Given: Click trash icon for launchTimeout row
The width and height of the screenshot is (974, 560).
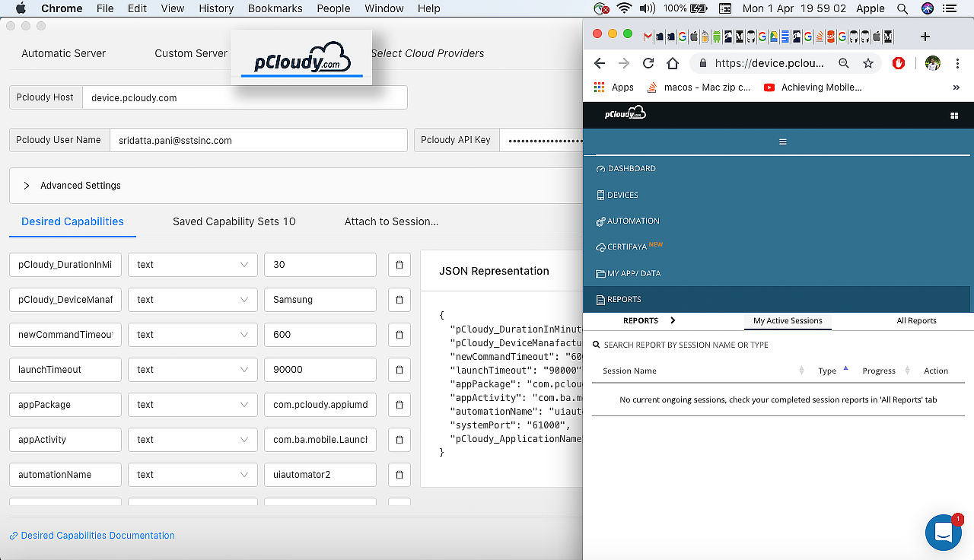Looking at the screenshot, I should point(399,370).
